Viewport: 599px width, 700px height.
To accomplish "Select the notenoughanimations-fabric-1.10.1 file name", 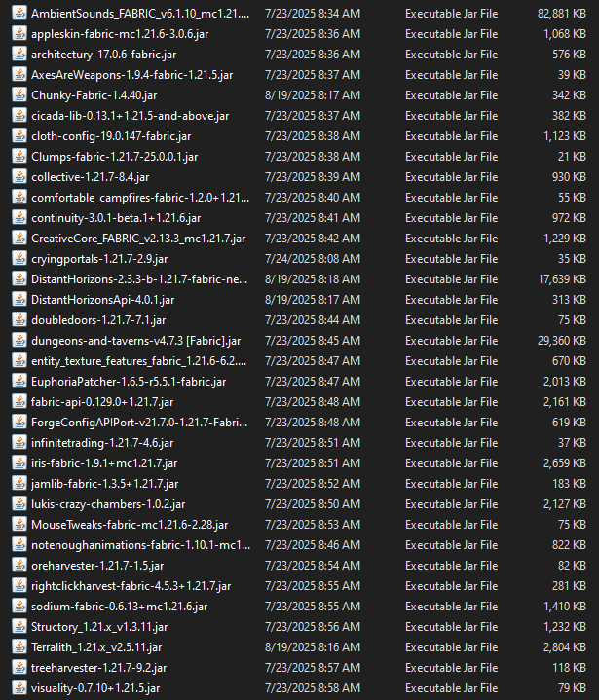I will click(x=140, y=545).
